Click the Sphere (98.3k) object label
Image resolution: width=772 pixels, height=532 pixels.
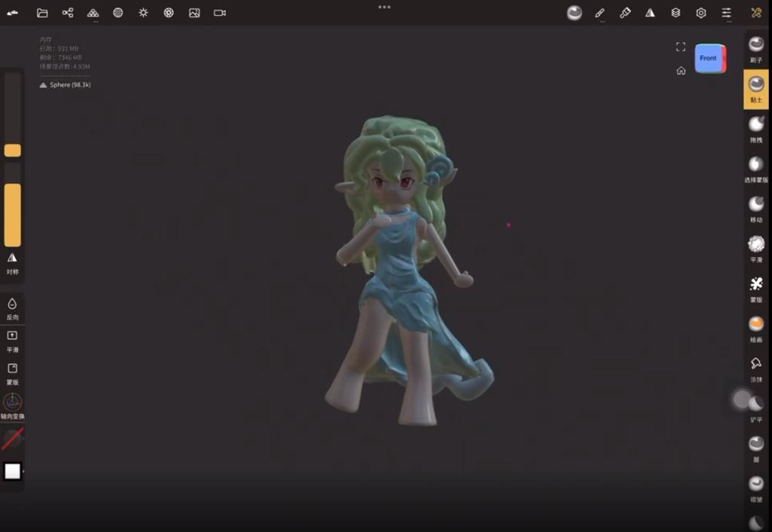click(x=69, y=85)
